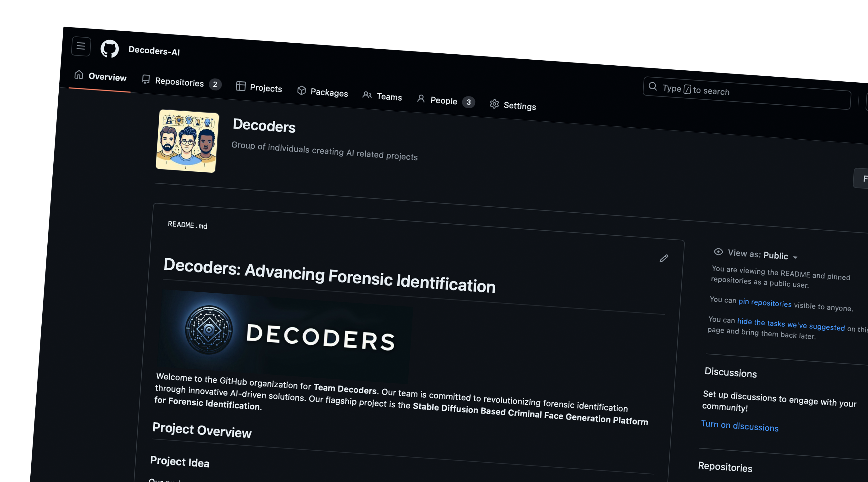Go to the Packages tab

tap(323, 92)
